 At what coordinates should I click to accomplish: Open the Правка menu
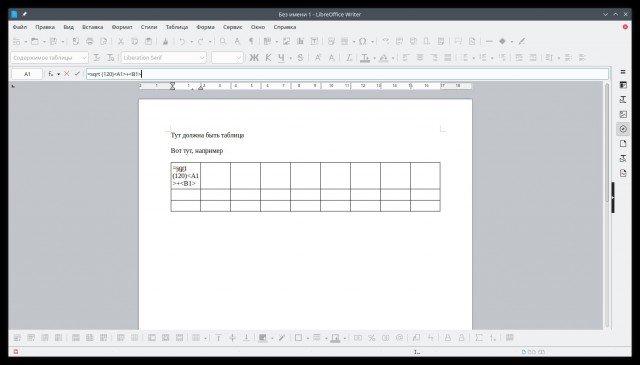point(45,27)
